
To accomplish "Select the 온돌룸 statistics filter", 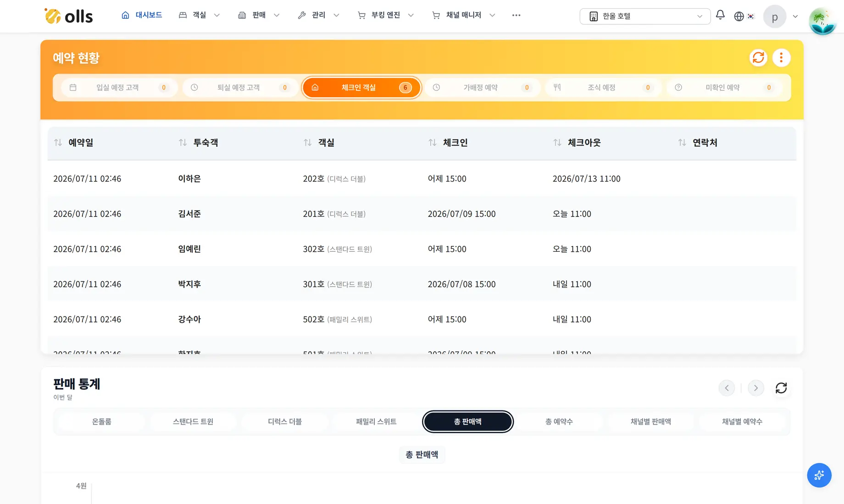I will [x=102, y=421].
